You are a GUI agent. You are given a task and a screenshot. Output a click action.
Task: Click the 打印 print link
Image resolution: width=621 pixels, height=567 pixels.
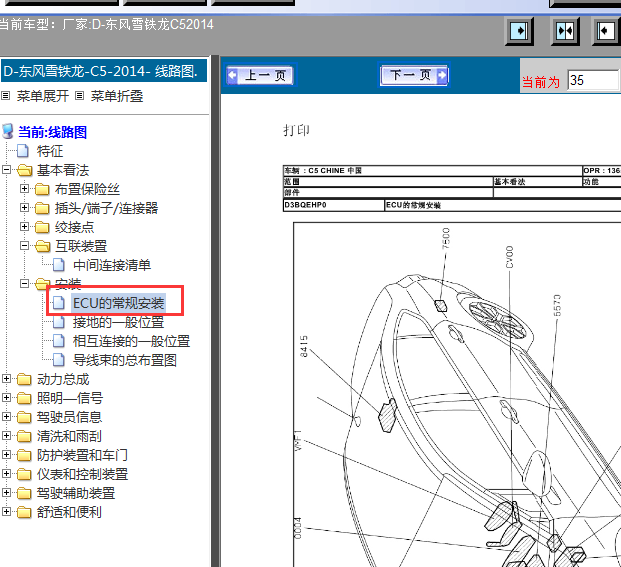[x=296, y=130]
